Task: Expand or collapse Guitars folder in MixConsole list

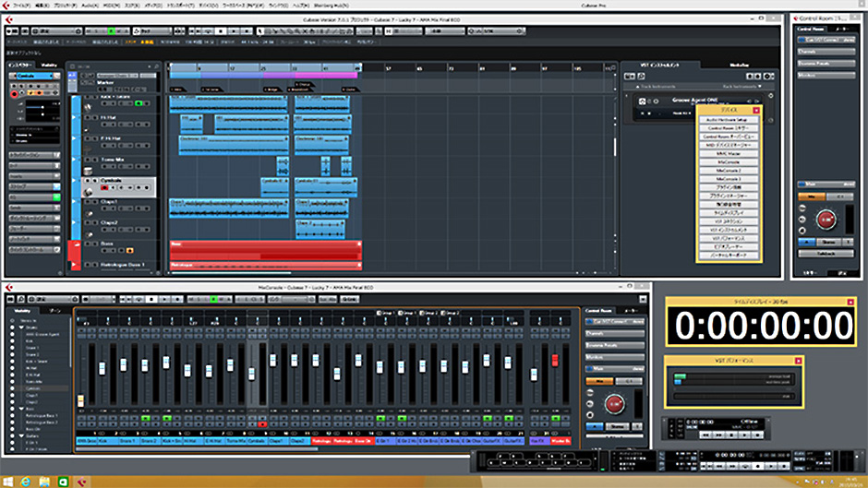Action: (21, 436)
